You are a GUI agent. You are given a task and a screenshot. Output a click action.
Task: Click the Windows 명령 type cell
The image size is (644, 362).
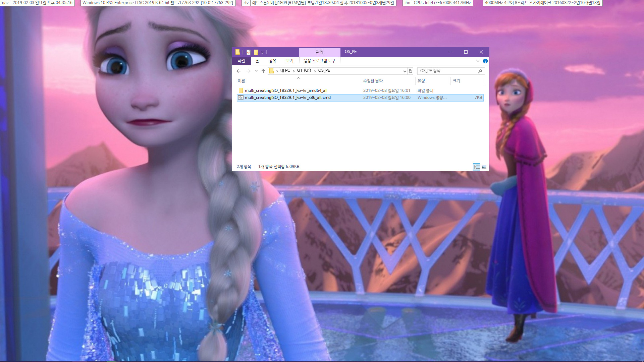[432, 98]
